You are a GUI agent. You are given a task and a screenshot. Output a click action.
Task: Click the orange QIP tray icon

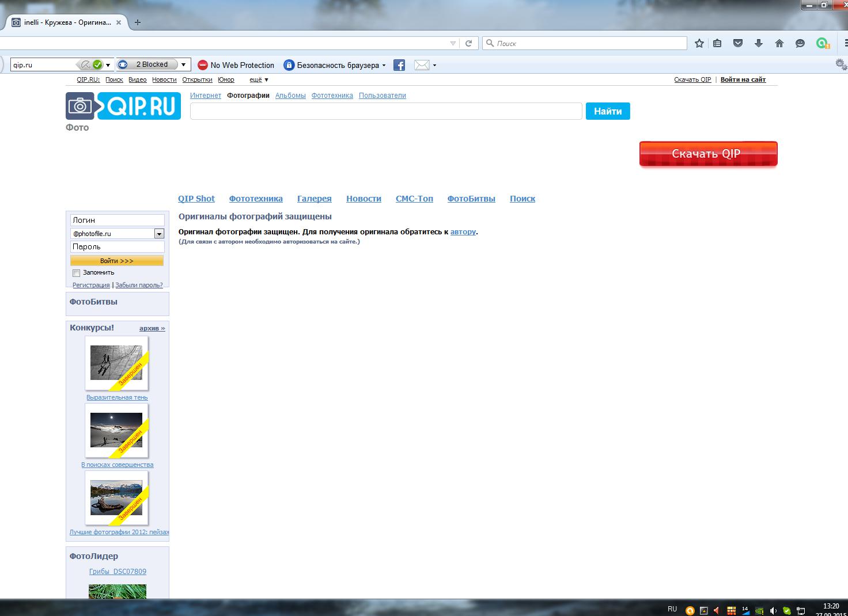click(690, 610)
